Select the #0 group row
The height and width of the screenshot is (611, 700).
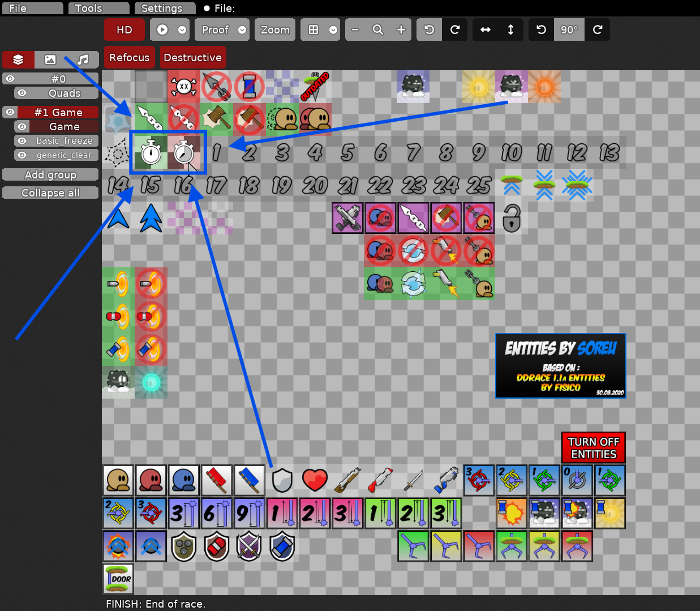point(58,79)
